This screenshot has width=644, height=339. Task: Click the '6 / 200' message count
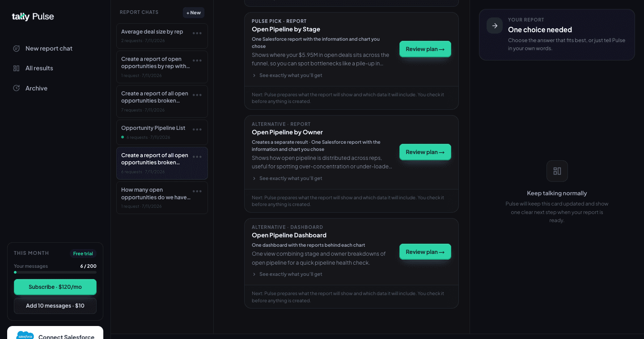click(88, 266)
